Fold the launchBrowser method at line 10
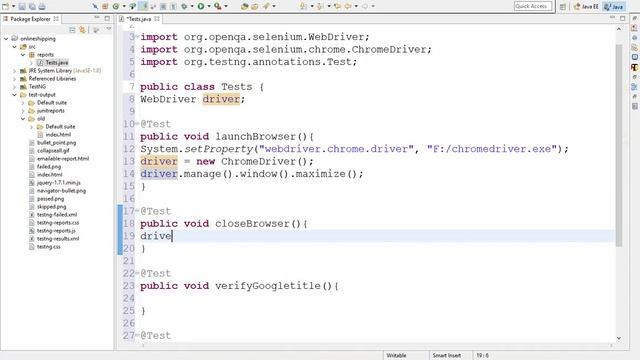The height and width of the screenshot is (360, 640). [137, 123]
